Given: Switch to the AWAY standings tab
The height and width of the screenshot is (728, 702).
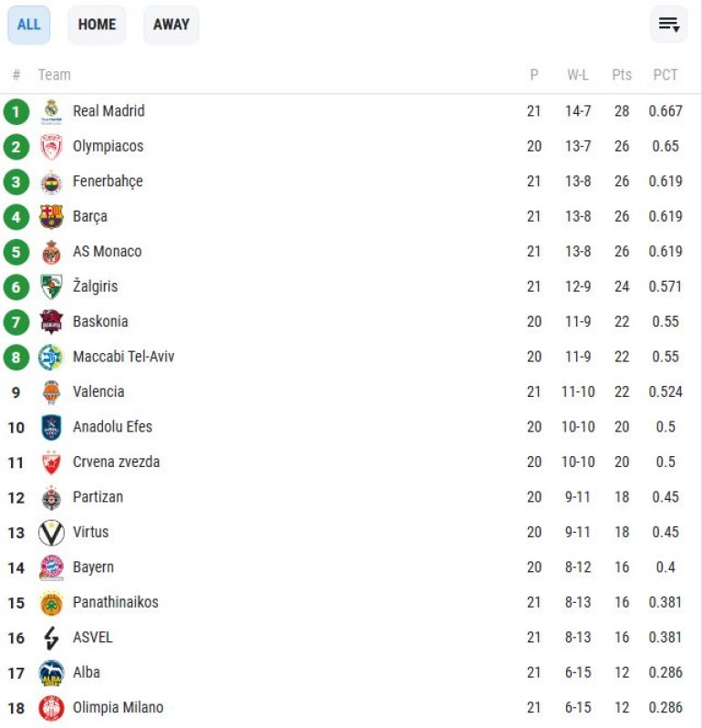Looking at the screenshot, I should [x=170, y=25].
